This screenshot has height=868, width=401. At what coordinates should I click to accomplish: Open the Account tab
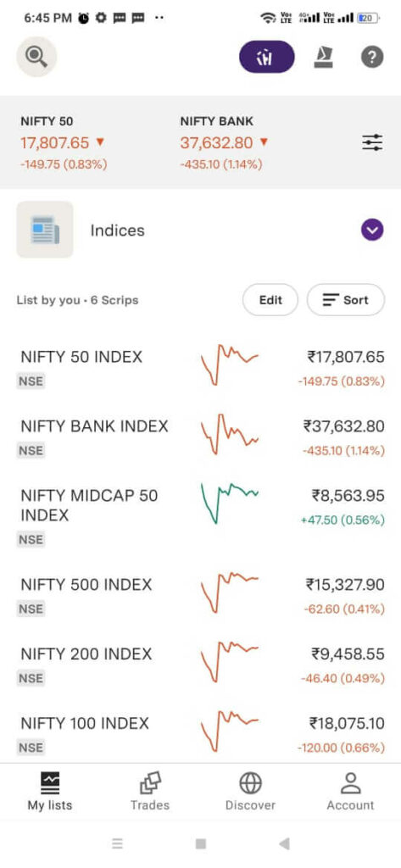[x=351, y=792]
